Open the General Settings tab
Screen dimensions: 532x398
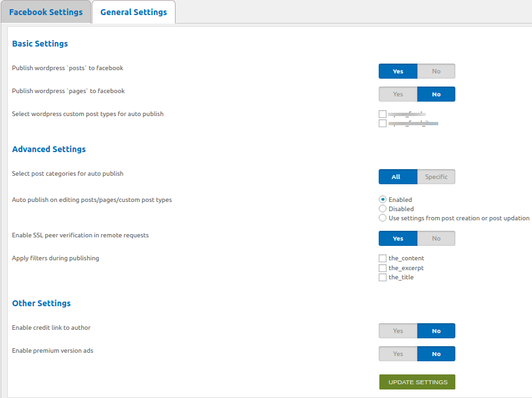[x=134, y=12]
